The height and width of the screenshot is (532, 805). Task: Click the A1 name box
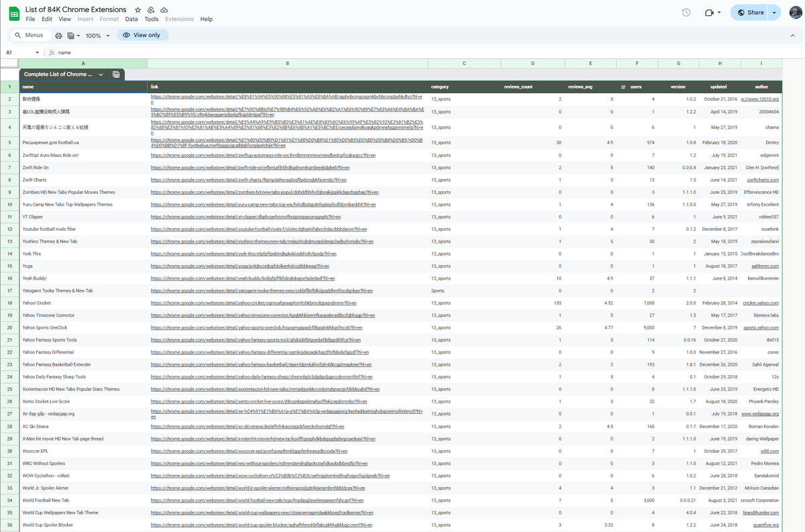click(x=19, y=52)
